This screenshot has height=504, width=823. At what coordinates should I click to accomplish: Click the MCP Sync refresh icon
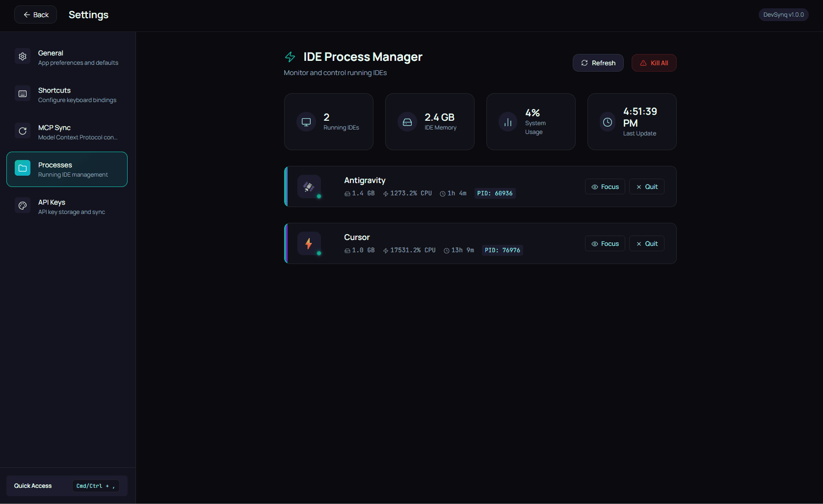[x=23, y=131]
